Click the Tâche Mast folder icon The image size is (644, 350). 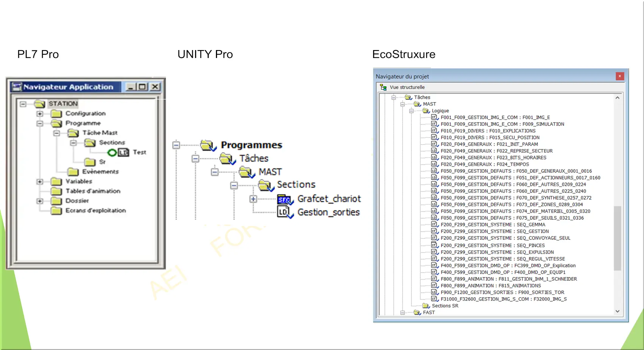tap(73, 133)
